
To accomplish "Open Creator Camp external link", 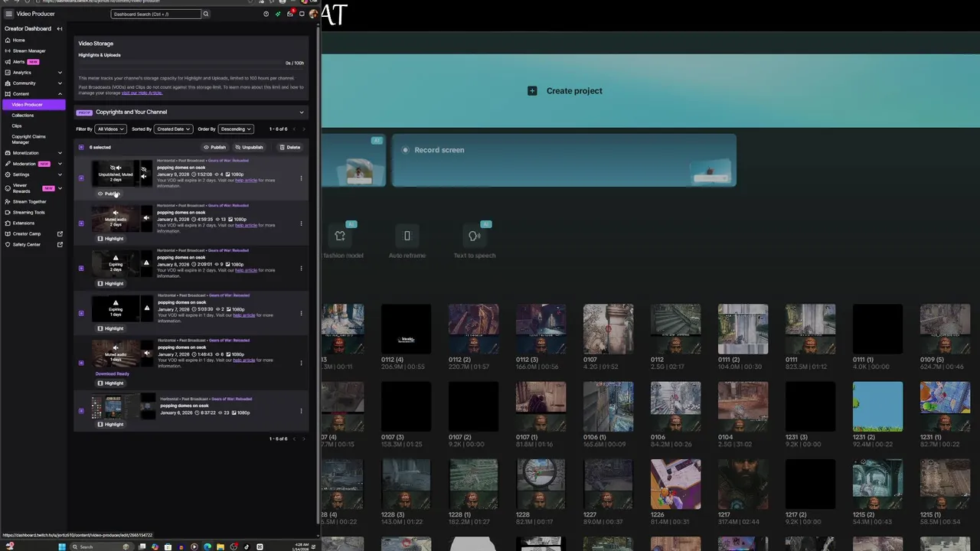I will coord(33,233).
